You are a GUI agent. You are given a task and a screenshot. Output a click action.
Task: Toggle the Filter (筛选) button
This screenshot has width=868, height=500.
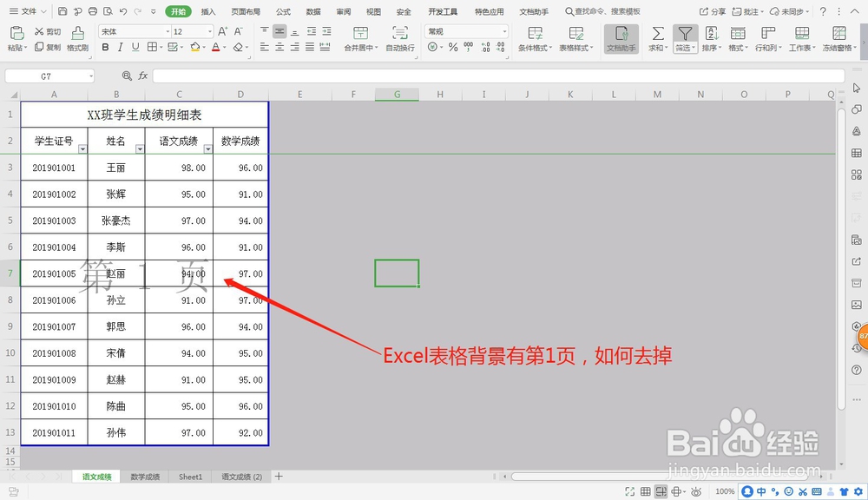coord(685,39)
